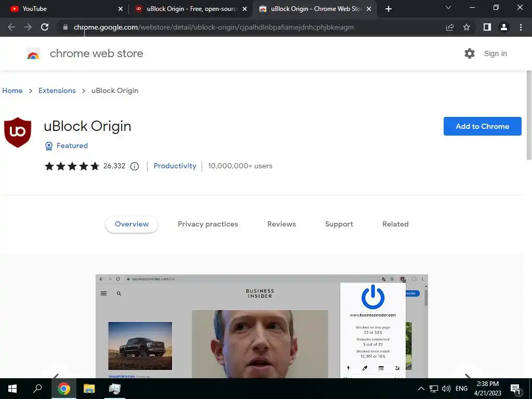The width and height of the screenshot is (532, 399).
Task: Click Chrome icon in taskbar
Action: point(64,389)
